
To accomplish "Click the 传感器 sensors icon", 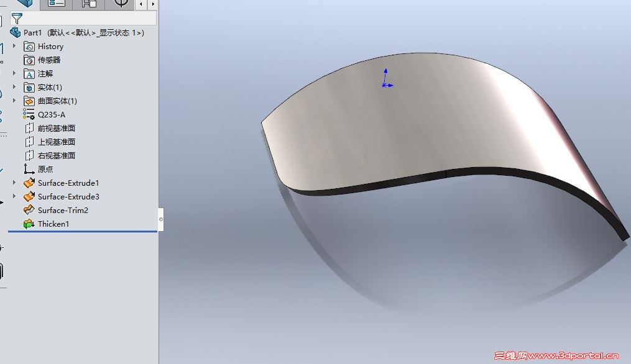I will click(x=29, y=60).
